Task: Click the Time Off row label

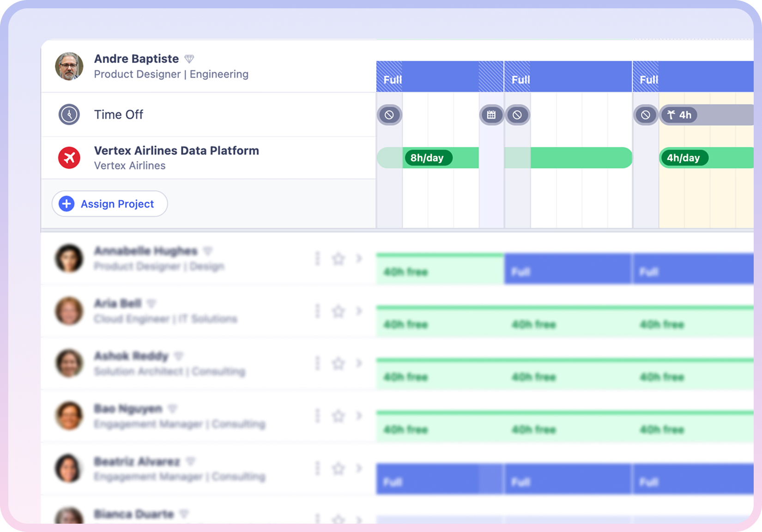Action: point(119,115)
